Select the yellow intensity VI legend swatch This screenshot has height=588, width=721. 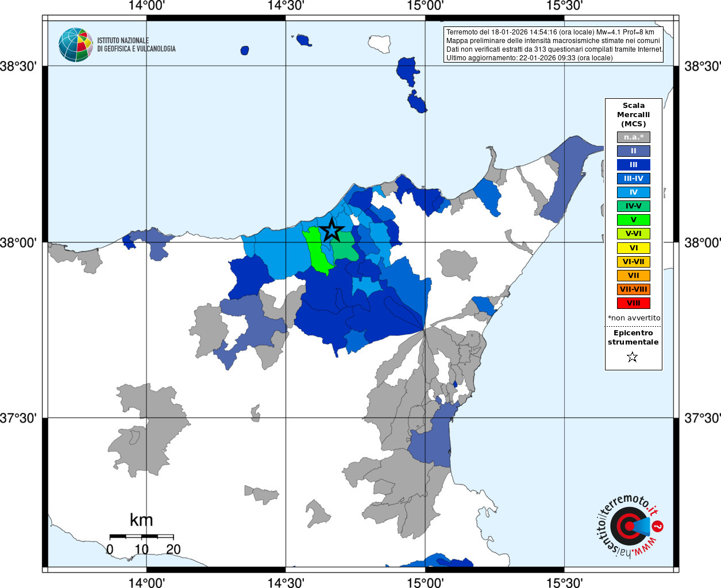pos(634,248)
